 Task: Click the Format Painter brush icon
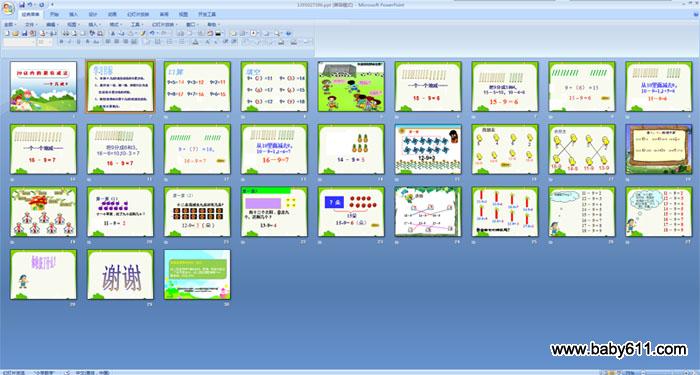(143, 33)
